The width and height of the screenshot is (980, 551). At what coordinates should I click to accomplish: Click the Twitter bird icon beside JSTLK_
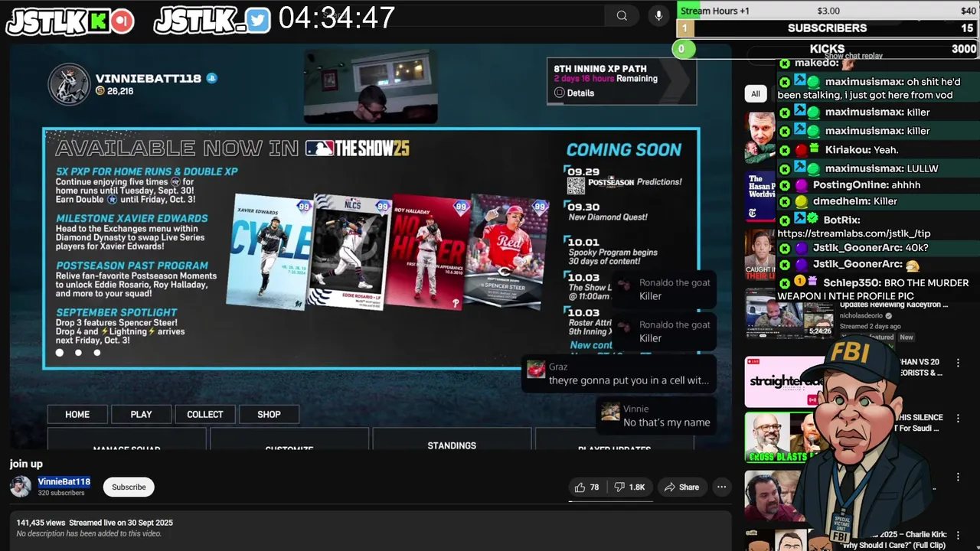pos(258,21)
